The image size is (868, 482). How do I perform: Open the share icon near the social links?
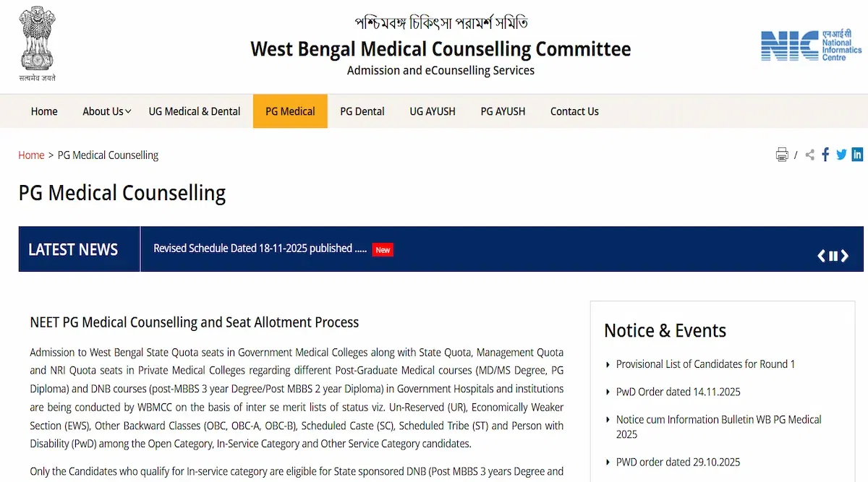pyautogui.click(x=809, y=154)
